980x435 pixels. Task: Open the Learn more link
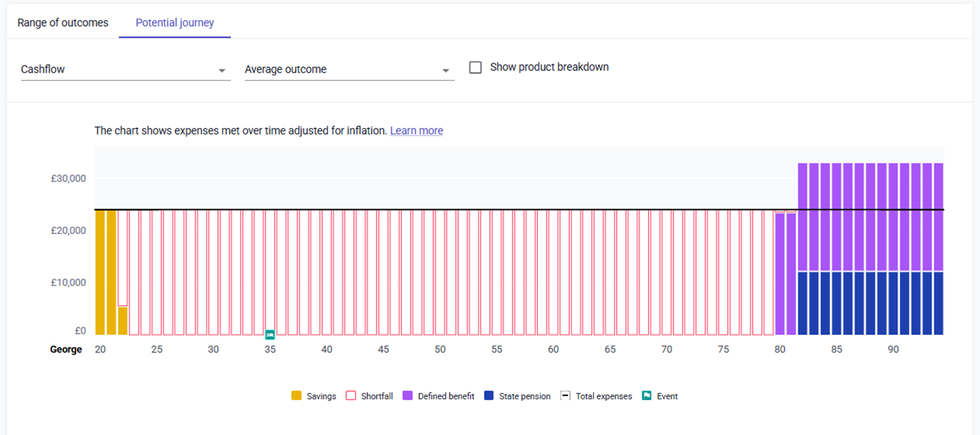(x=416, y=131)
